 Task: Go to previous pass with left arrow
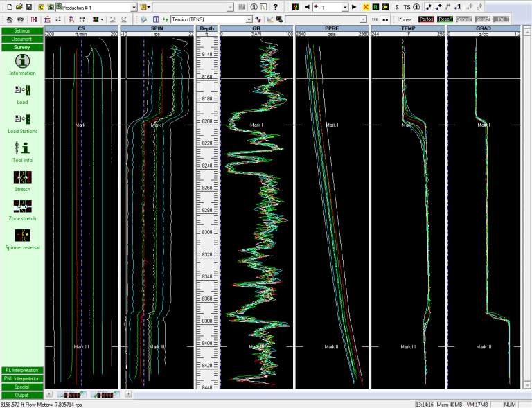coord(307,7)
